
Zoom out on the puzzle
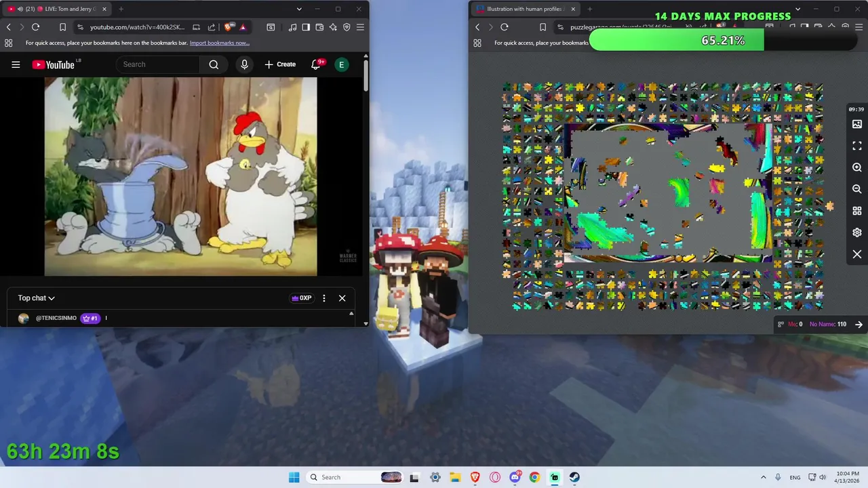click(857, 189)
